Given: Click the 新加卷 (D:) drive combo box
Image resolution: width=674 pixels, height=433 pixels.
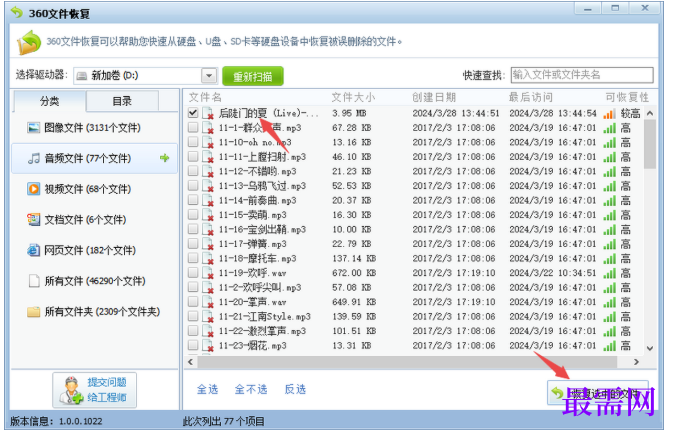Looking at the screenshot, I should 145,76.
